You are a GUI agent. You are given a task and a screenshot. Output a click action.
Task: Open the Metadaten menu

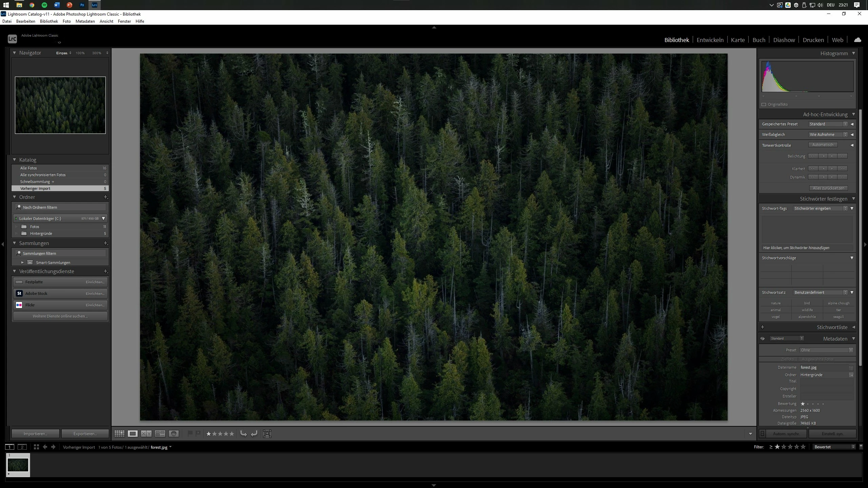pos(85,21)
